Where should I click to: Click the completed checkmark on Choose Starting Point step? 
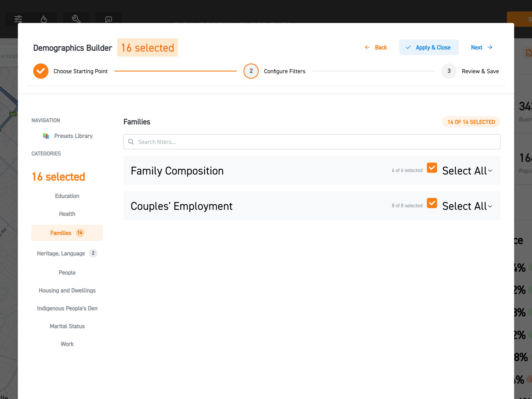click(x=41, y=71)
